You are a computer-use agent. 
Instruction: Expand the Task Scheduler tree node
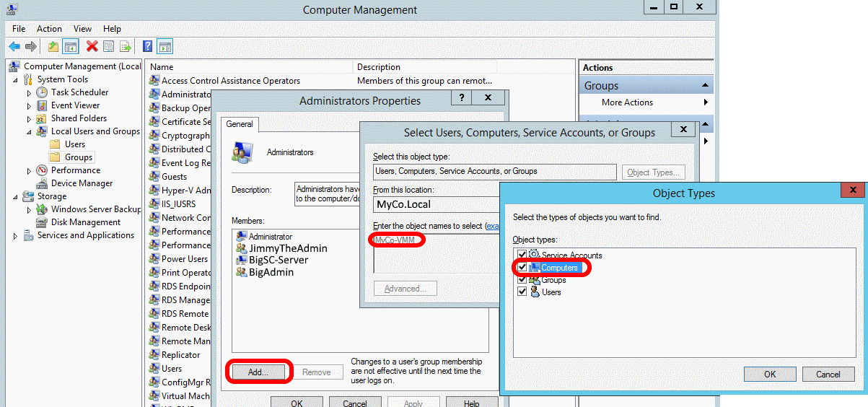[30, 93]
